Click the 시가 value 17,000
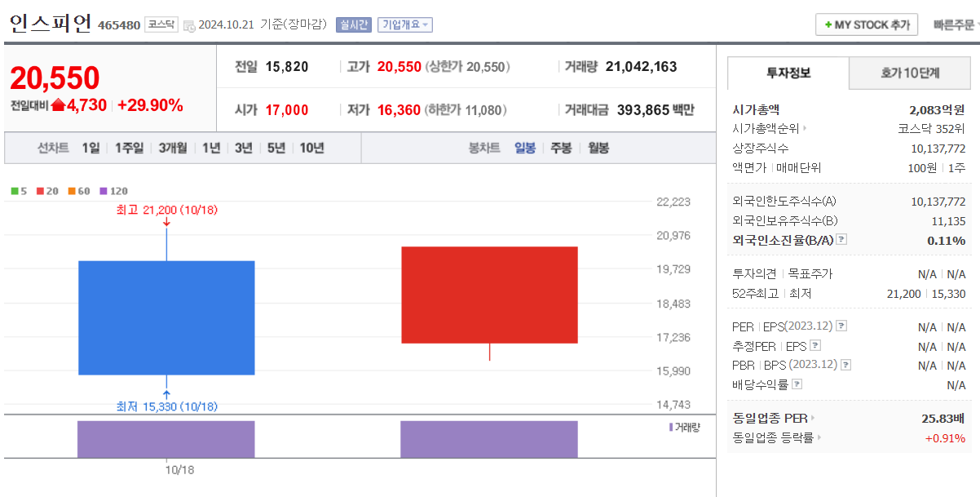Screen dimensions: 980x497 [x=287, y=109]
